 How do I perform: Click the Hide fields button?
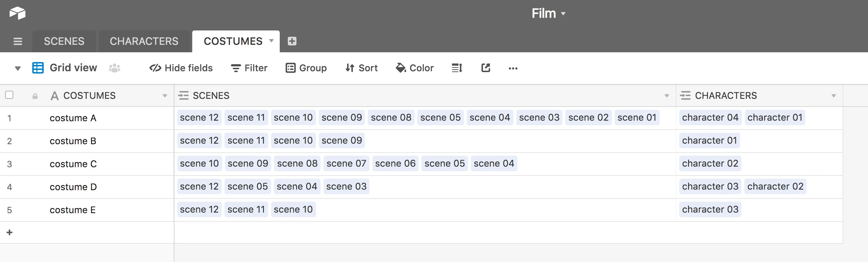[181, 68]
